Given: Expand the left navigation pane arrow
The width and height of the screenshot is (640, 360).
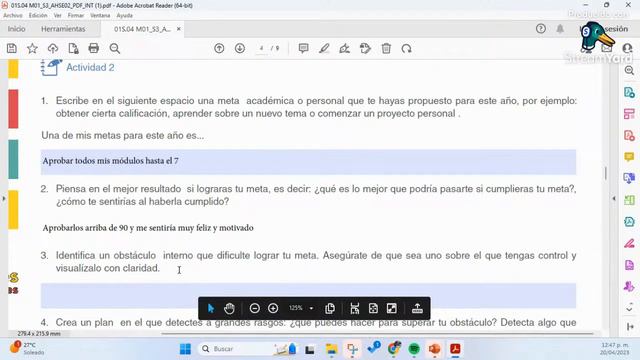Looking at the screenshot, I should [4, 199].
